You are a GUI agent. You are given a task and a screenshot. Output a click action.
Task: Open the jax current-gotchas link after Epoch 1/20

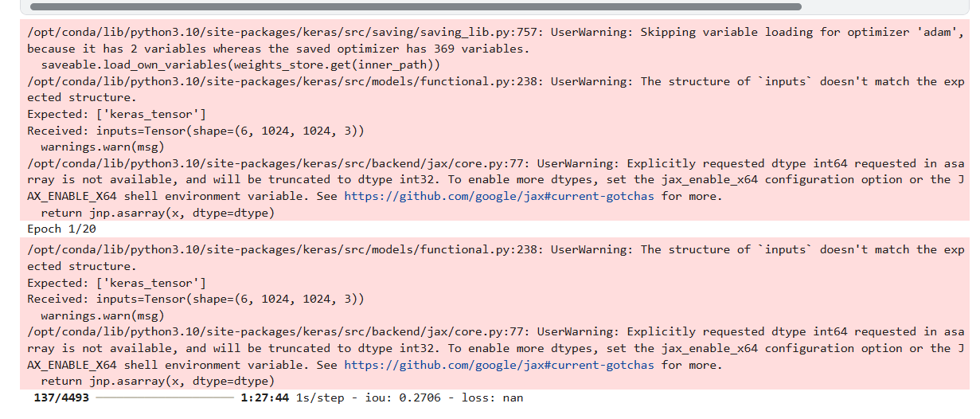click(499, 365)
